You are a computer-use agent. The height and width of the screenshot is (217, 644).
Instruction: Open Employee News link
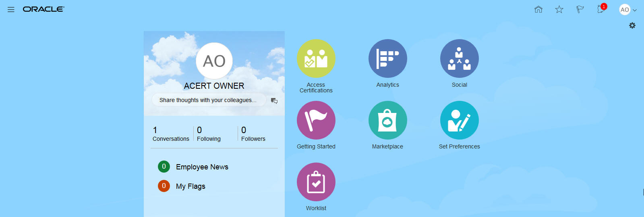click(x=202, y=167)
